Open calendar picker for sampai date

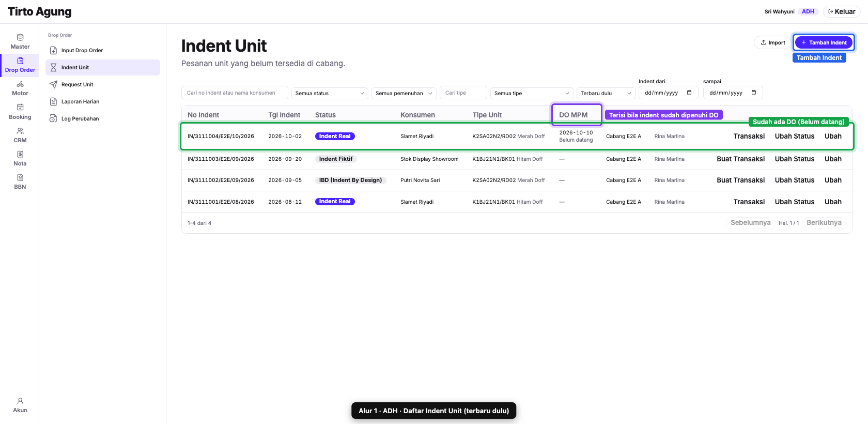(x=754, y=93)
